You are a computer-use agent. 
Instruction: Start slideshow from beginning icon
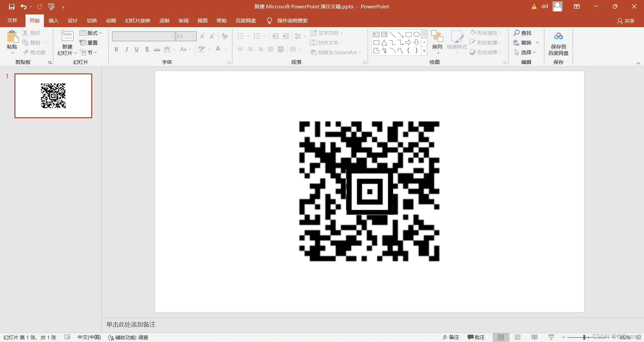coord(51,6)
